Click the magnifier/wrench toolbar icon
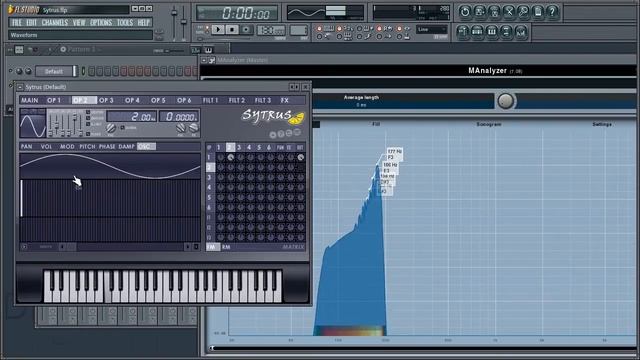The width and height of the screenshot is (640, 360). tap(523, 12)
